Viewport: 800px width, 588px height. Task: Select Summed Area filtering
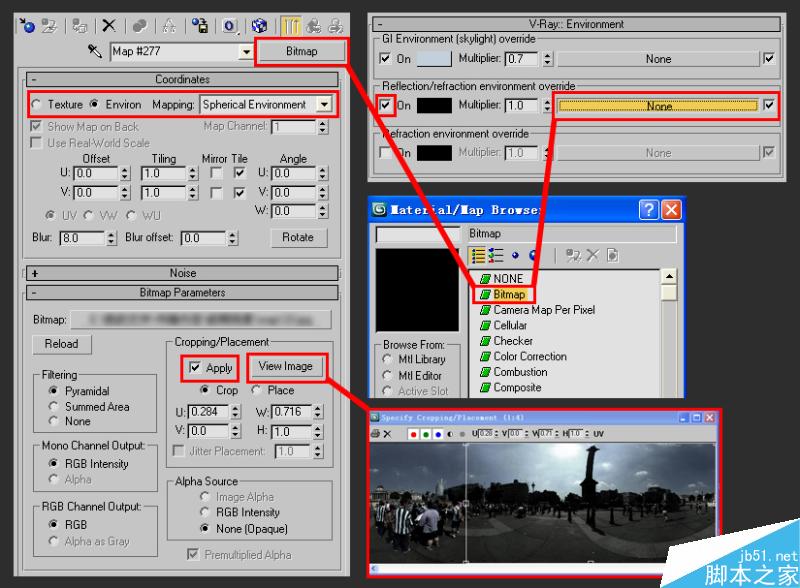tap(54, 406)
